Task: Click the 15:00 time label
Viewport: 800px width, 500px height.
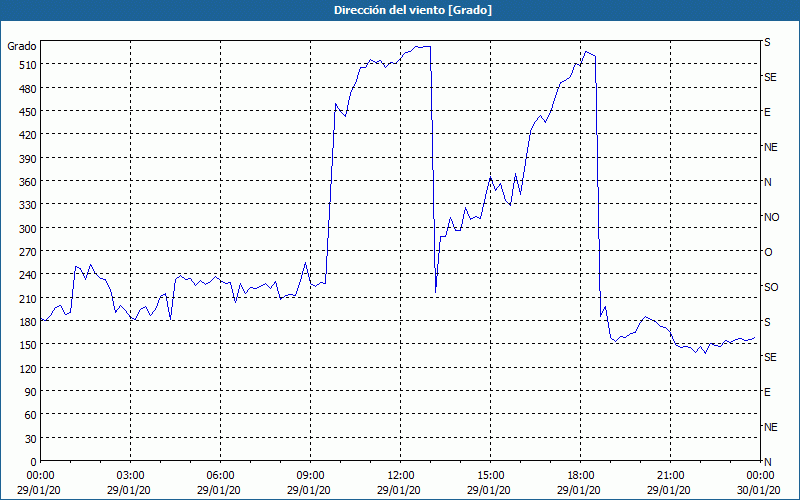Action: tap(490, 476)
